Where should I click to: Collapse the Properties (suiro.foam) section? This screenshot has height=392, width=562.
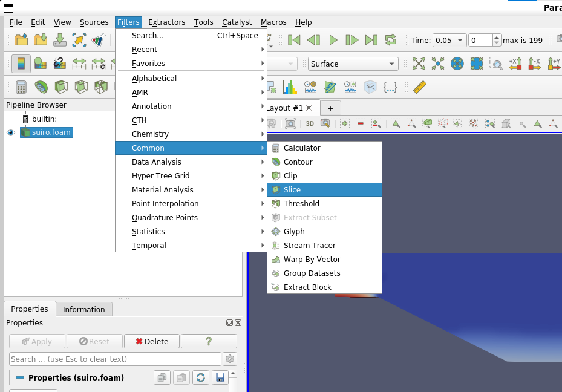tap(20, 377)
